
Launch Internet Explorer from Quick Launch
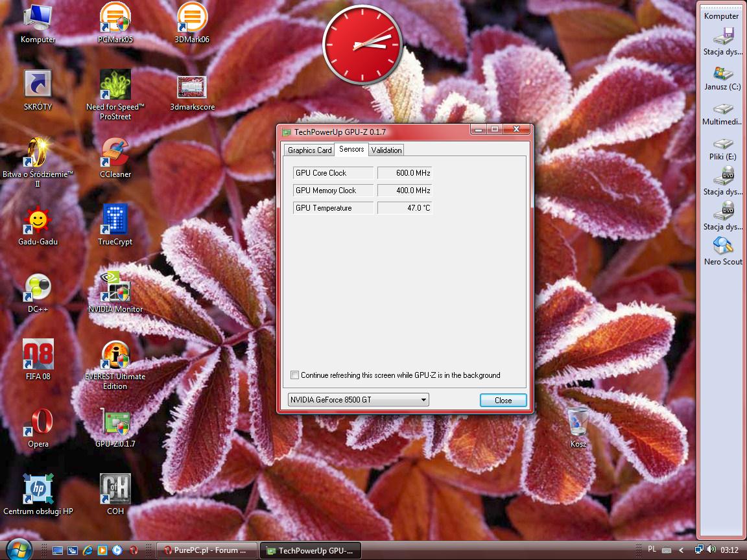point(88,550)
